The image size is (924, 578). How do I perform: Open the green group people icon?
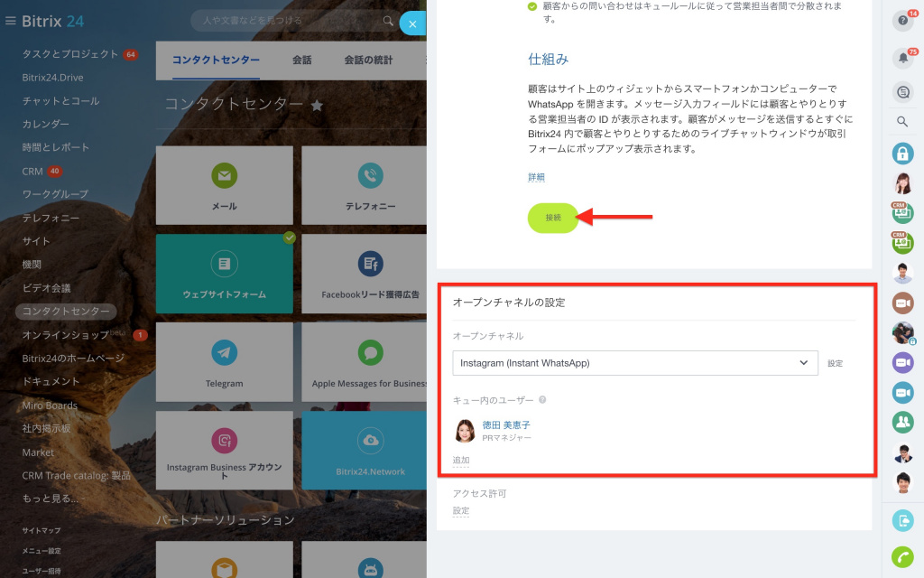click(902, 422)
